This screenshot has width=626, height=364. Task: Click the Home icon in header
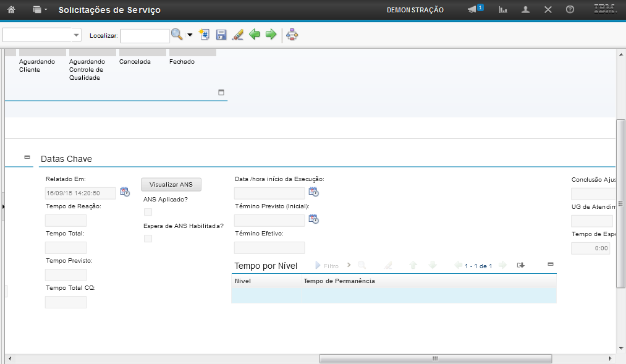(x=11, y=10)
